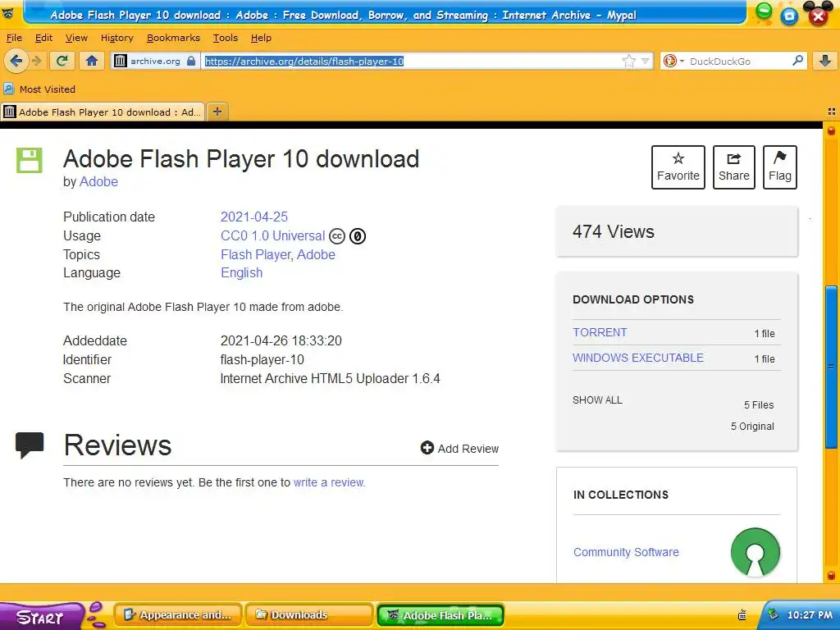This screenshot has width=840, height=630.
Task: Open the Most Visited bookmarks folder
Action: (x=39, y=89)
